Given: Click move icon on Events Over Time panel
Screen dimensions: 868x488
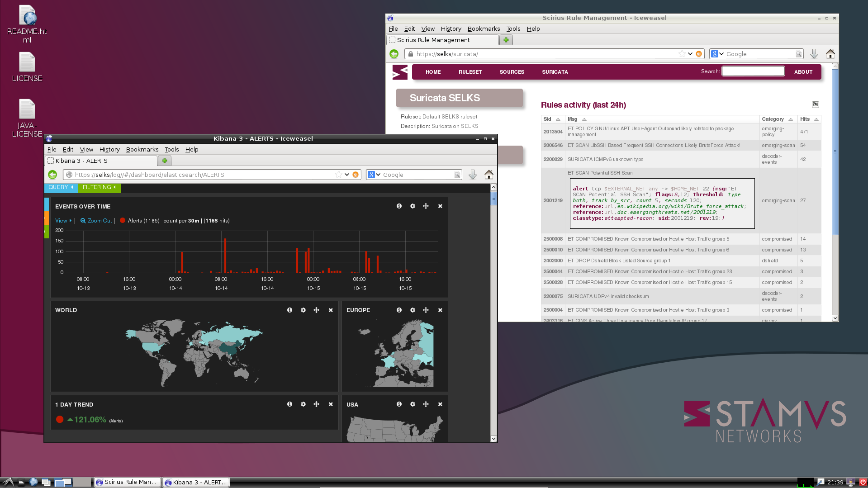Looking at the screenshot, I should click(426, 206).
